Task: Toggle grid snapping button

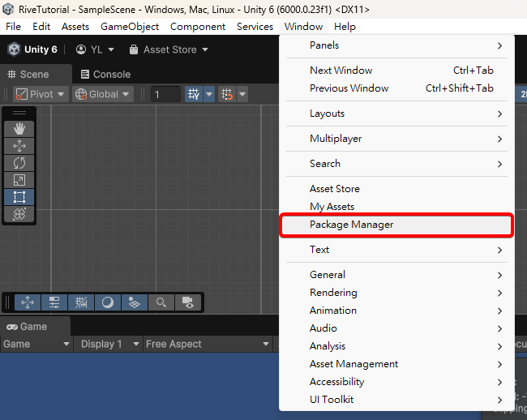Action: coord(194,94)
